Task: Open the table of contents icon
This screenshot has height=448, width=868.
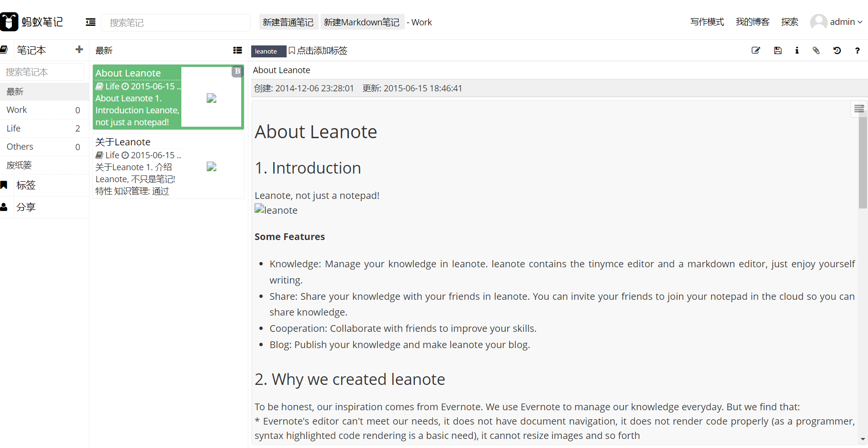Action: pyautogui.click(x=859, y=109)
